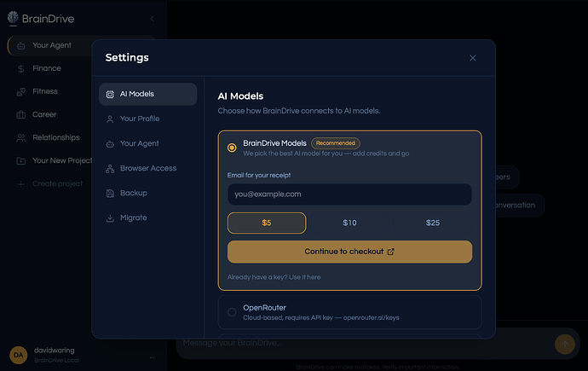Click the OpenRouter option title

coord(264,308)
